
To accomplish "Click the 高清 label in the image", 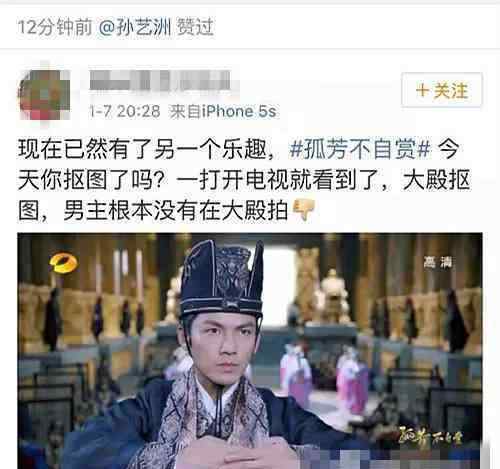I will [x=438, y=262].
